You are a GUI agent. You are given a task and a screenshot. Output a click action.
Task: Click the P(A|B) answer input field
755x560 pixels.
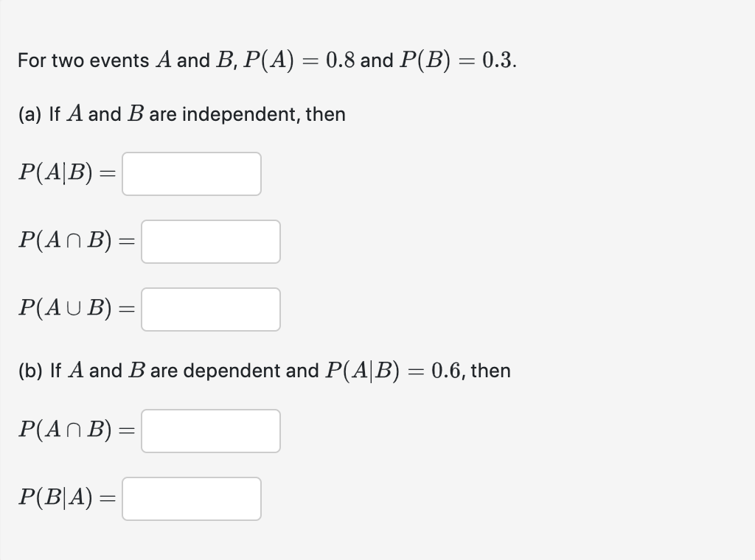[191, 174]
